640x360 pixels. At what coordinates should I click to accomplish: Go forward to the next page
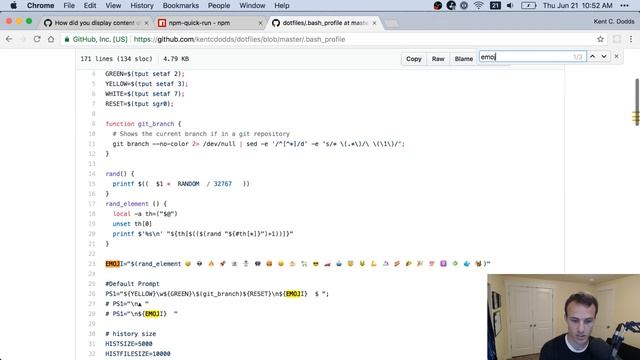click(23, 39)
